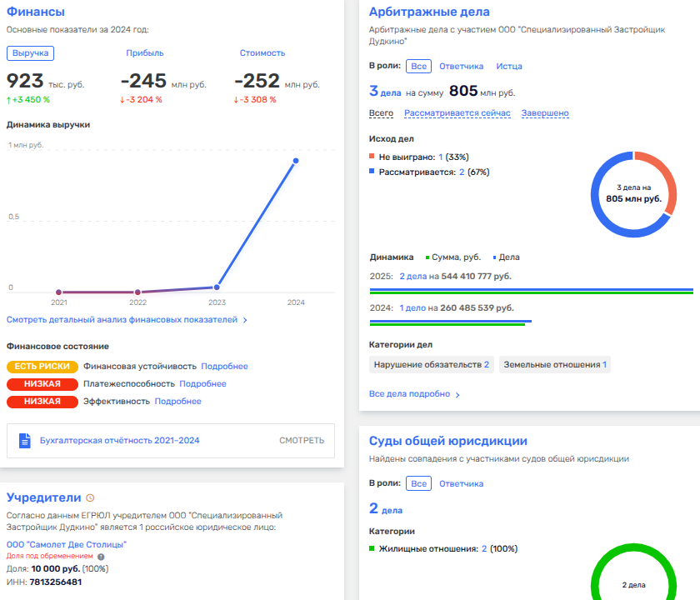Viewport: 700px width, 600px height.
Task: Filter arbitration cases by Истца role
Action: coord(509,66)
